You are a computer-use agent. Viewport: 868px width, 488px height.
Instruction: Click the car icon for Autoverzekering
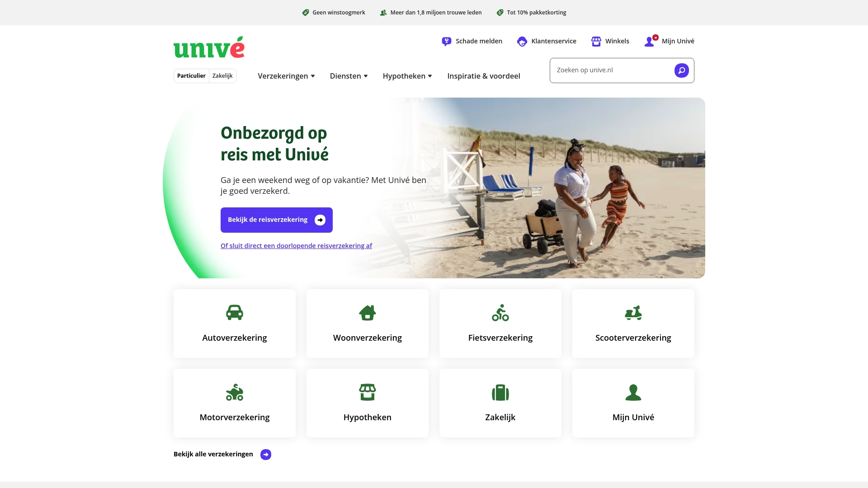click(x=235, y=313)
